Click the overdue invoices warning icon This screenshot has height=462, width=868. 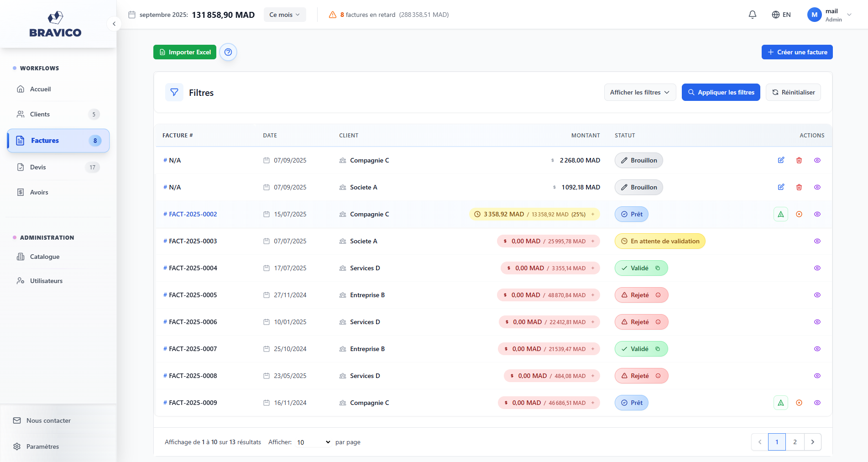333,15
